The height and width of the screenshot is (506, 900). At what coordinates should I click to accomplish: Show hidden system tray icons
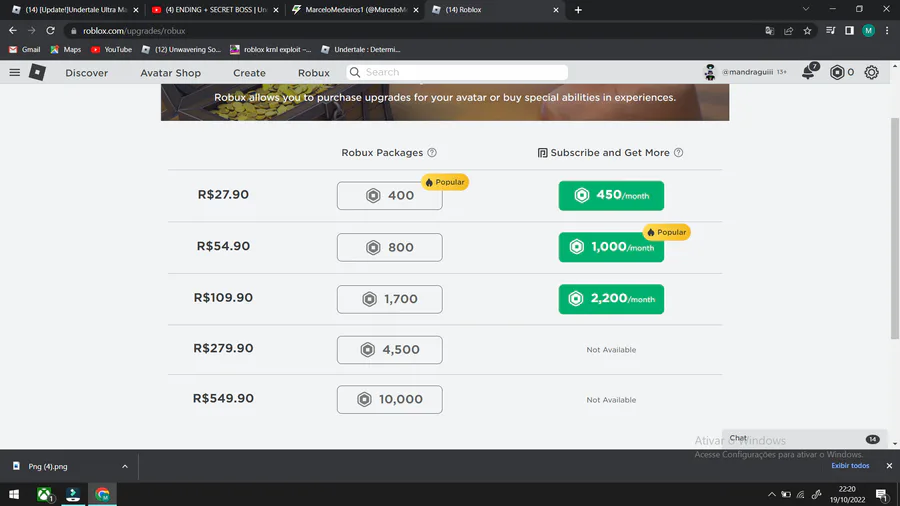tap(771, 494)
